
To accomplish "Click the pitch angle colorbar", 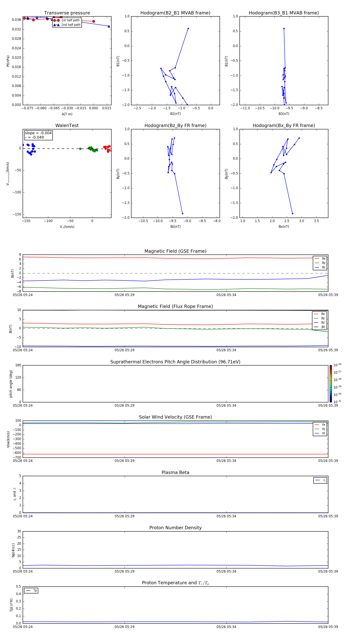I will click(x=331, y=384).
